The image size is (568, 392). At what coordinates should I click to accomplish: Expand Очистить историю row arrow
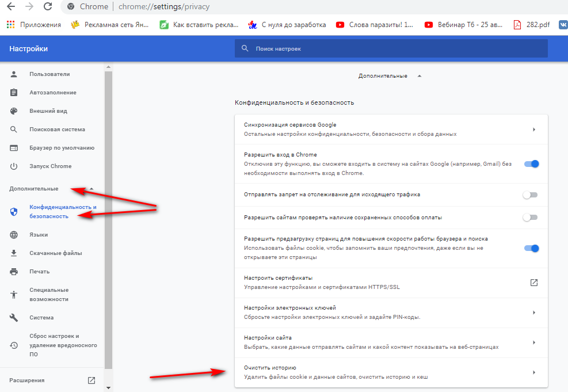point(533,372)
